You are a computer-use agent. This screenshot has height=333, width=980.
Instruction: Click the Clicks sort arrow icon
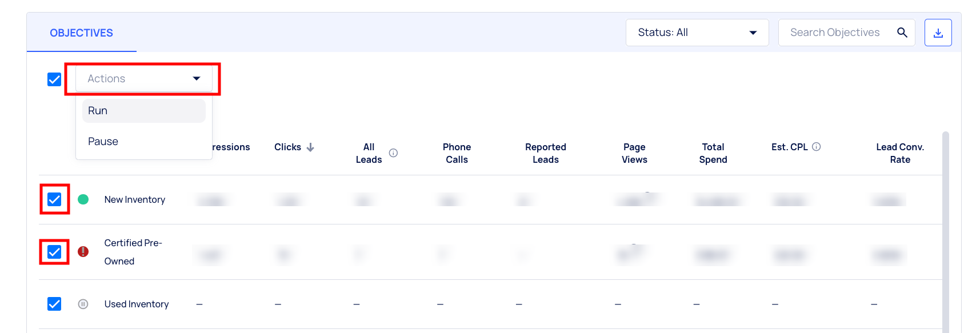click(310, 147)
